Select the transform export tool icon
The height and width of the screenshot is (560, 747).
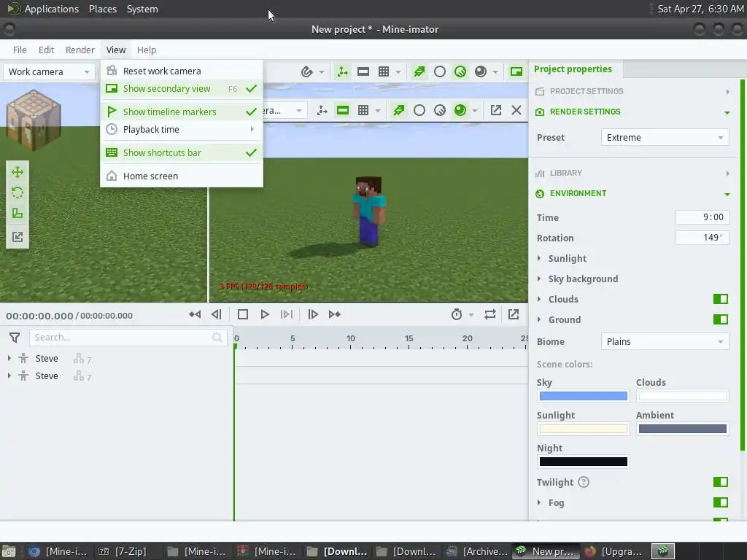18,237
